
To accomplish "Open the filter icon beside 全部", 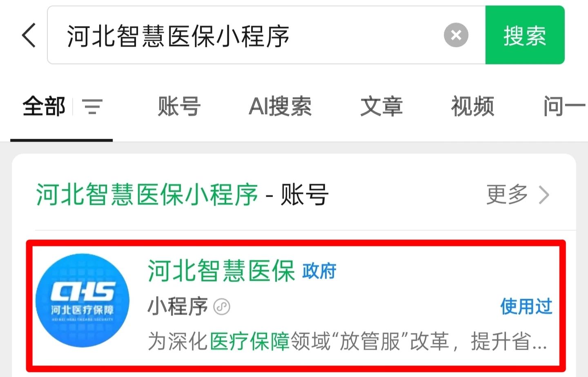I will point(92,106).
